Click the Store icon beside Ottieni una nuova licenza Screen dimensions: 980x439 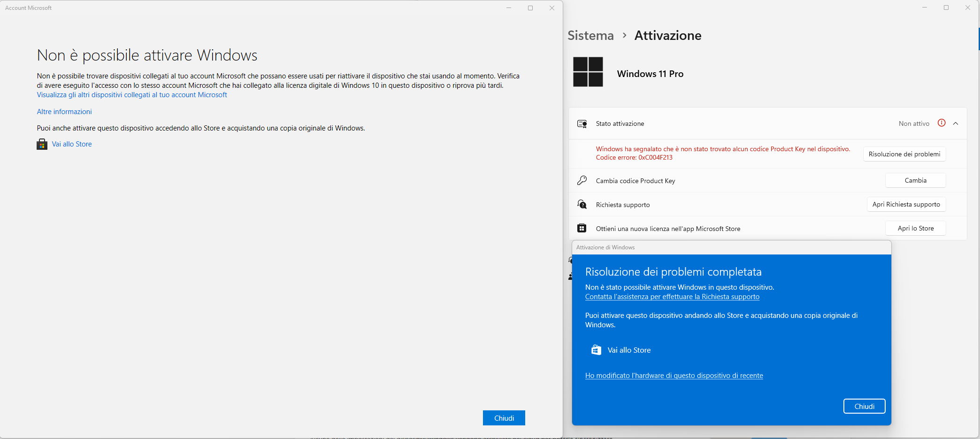(x=582, y=228)
